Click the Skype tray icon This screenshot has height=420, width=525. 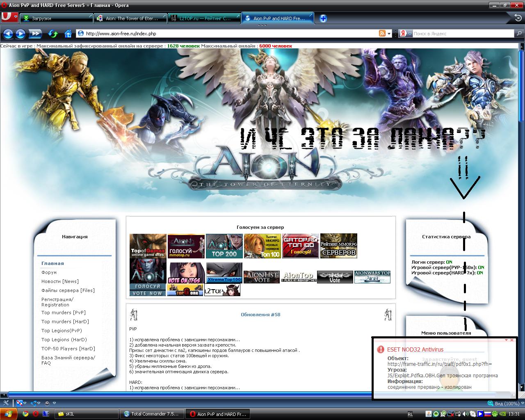tap(473, 414)
